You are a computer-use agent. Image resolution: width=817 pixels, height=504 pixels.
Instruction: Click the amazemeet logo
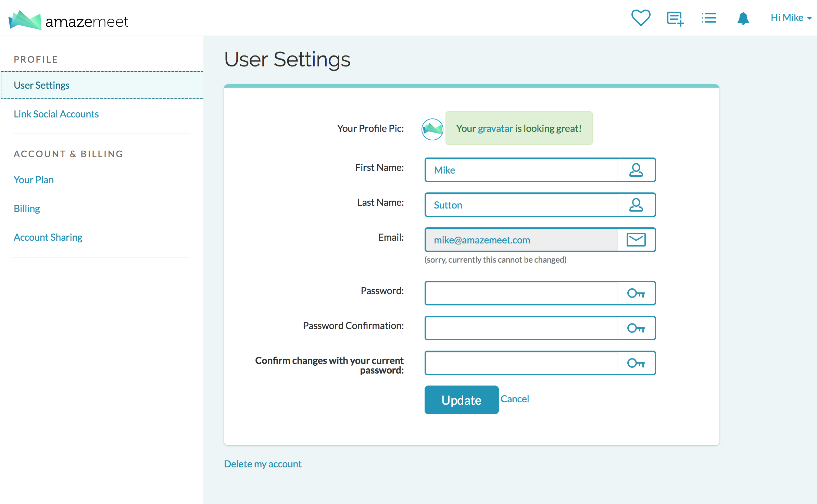(68, 20)
